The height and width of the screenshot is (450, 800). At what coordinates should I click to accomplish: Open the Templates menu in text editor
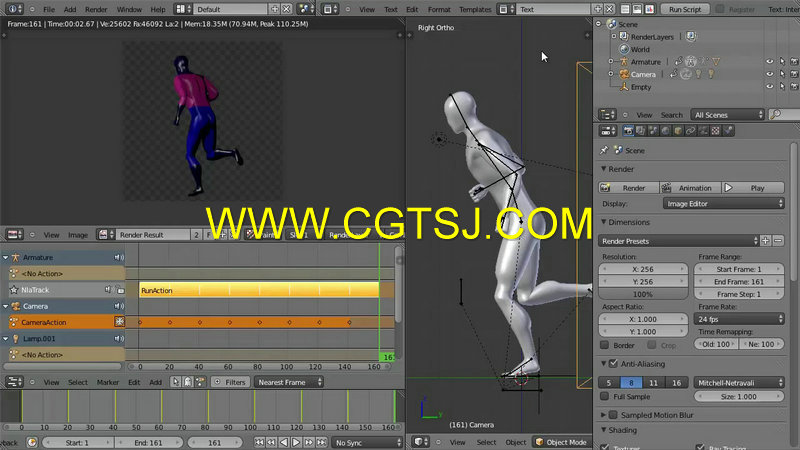point(475,9)
